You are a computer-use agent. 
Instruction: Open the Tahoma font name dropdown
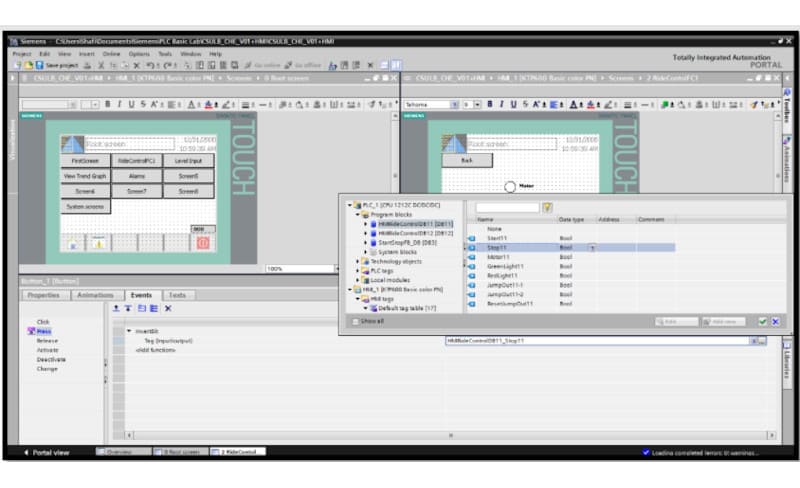click(454, 105)
